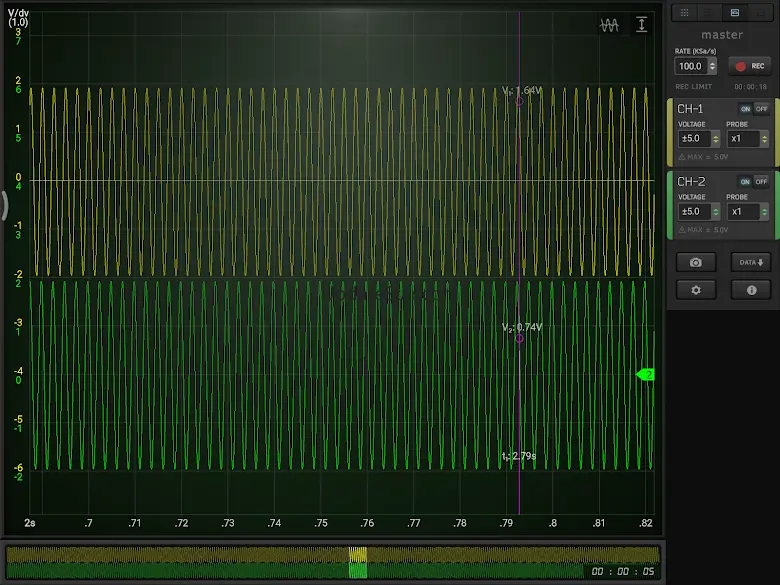Take a screenshot with the camera button
Image resolution: width=780 pixels, height=585 pixels.
click(696, 262)
